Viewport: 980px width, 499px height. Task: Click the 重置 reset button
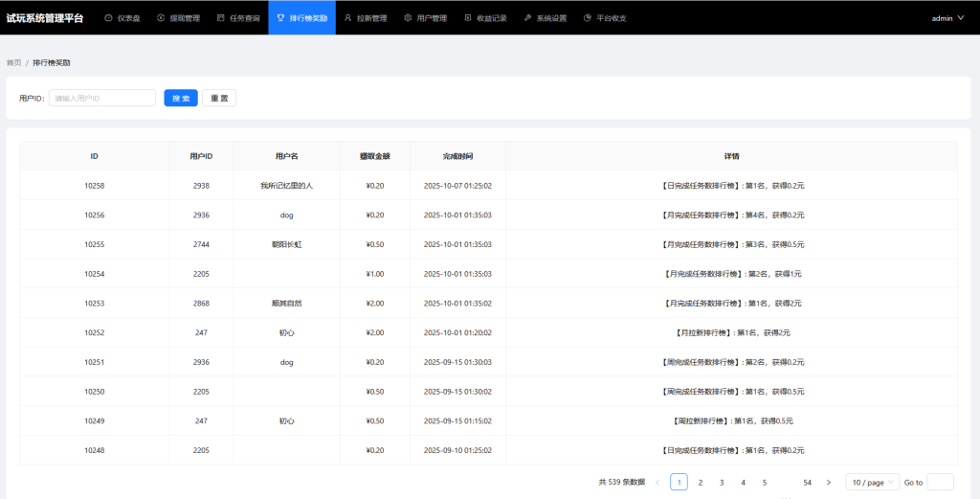(x=219, y=98)
